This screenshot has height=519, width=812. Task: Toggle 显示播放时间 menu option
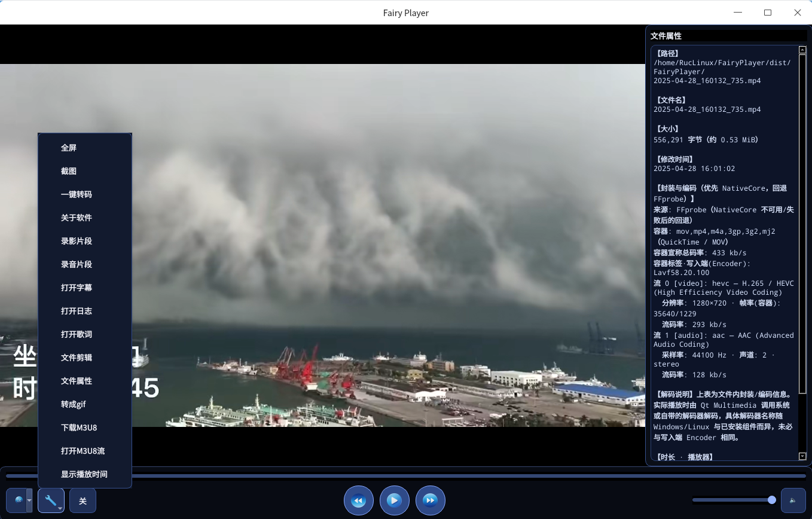pos(85,474)
